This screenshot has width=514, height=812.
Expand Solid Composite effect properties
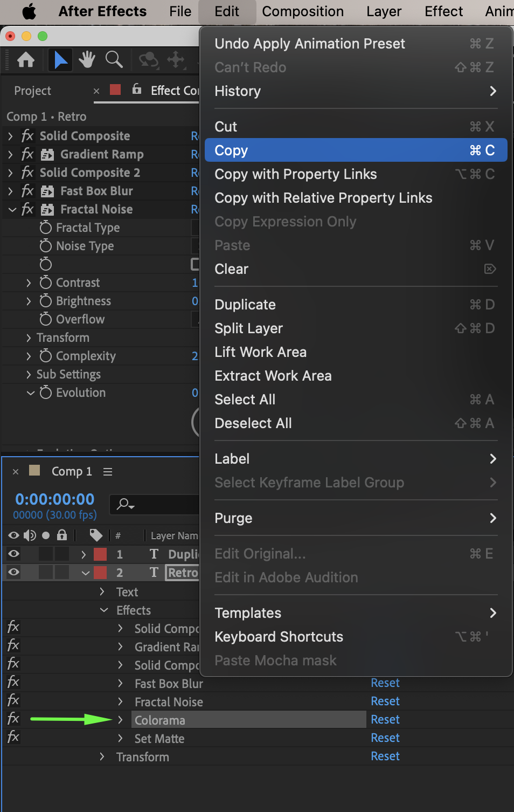click(x=10, y=136)
